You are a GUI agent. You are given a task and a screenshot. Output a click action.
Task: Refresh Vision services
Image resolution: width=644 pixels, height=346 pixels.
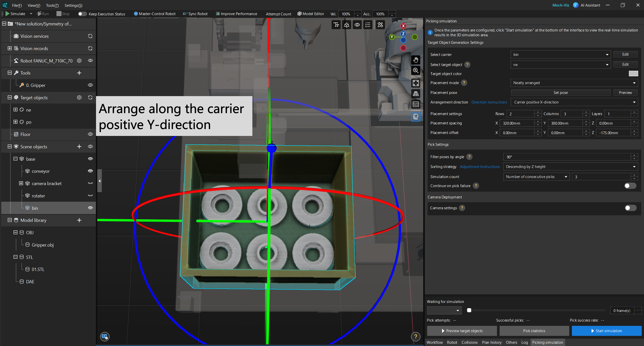pos(90,36)
